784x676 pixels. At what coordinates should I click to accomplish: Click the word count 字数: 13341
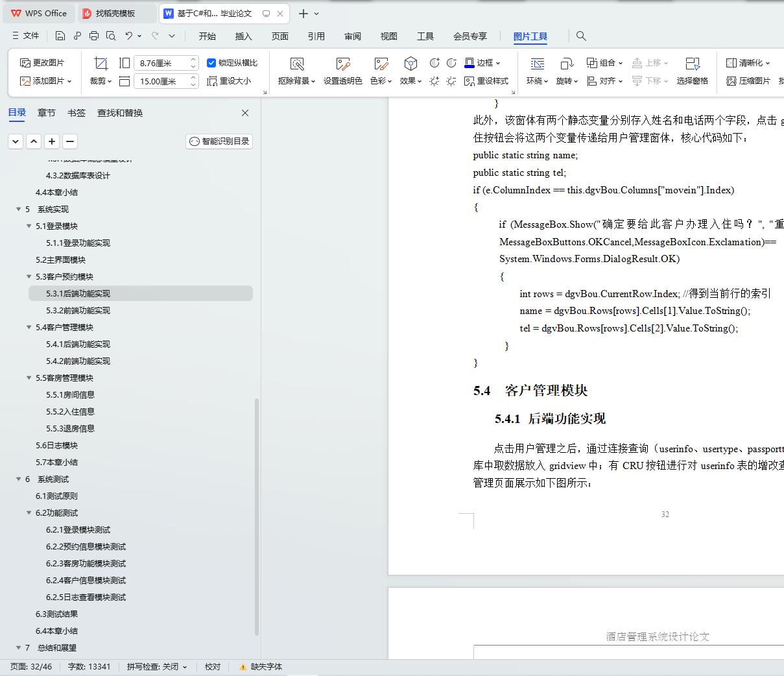pyautogui.click(x=89, y=667)
